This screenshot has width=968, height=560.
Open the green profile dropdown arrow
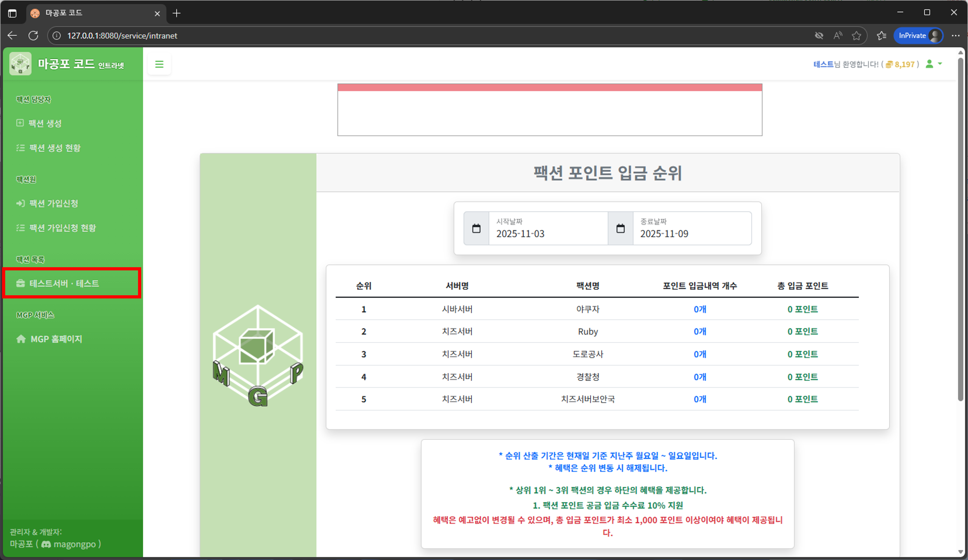(x=940, y=64)
